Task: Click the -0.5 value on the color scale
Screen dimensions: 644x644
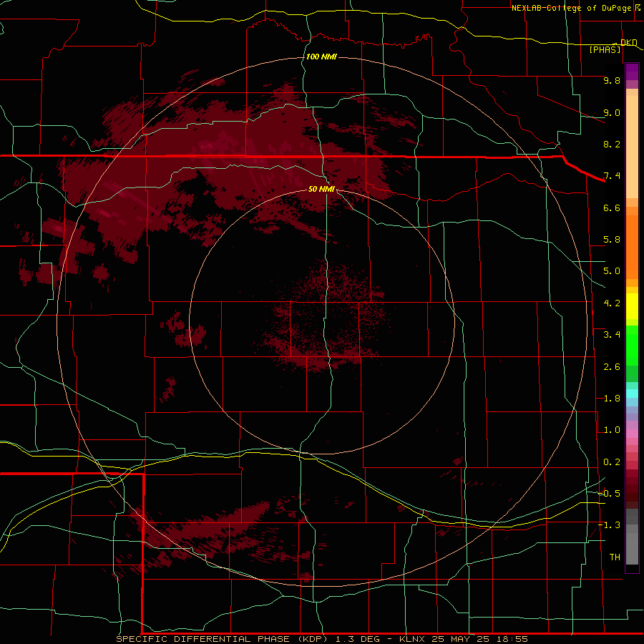Action: tap(609, 494)
